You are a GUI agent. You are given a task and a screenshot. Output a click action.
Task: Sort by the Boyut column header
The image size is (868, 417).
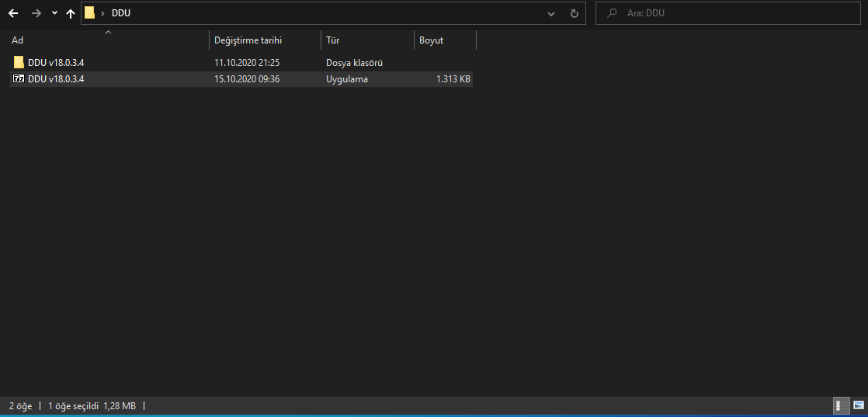[x=431, y=40]
